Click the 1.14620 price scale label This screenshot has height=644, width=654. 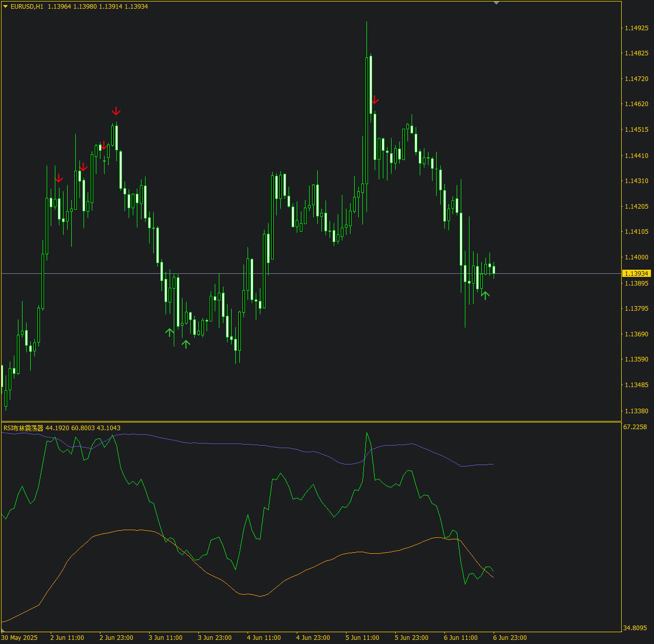click(636, 104)
